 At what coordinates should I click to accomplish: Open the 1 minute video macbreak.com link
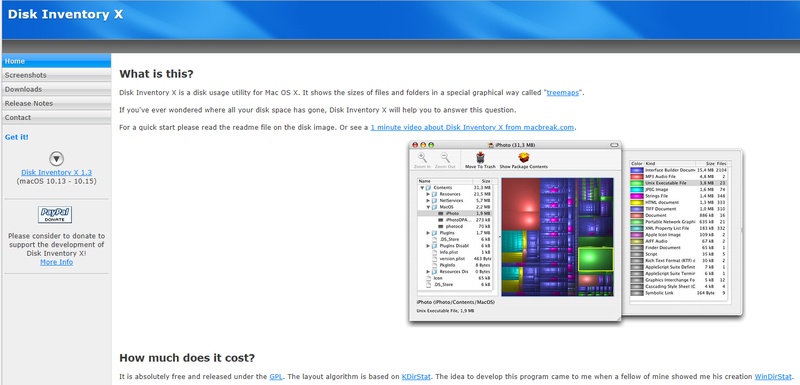(472, 127)
